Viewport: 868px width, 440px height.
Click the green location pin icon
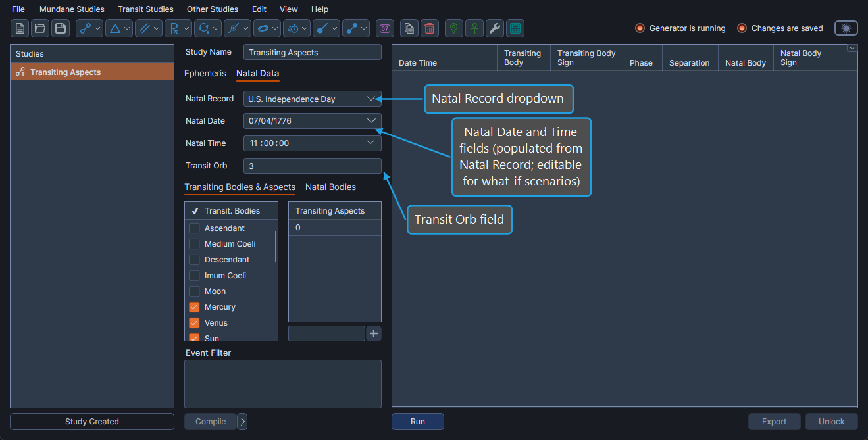[x=454, y=28]
